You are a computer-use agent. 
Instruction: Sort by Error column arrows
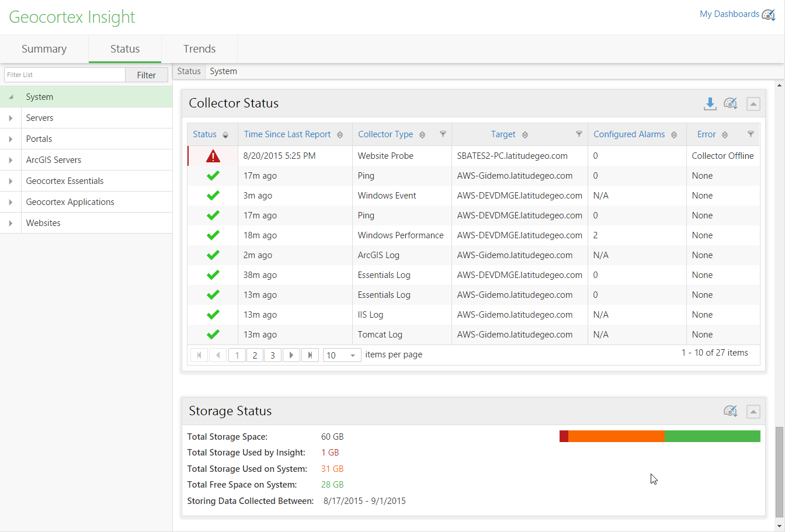[725, 135]
